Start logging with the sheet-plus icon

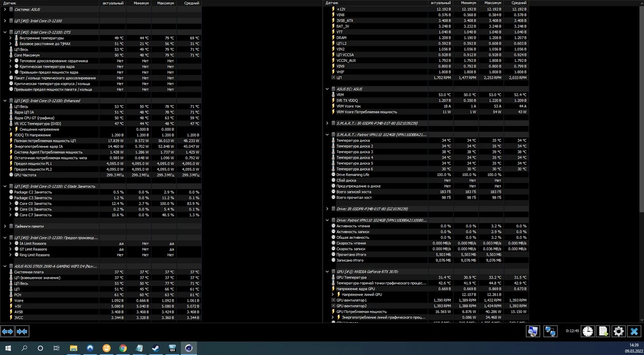[603, 331]
